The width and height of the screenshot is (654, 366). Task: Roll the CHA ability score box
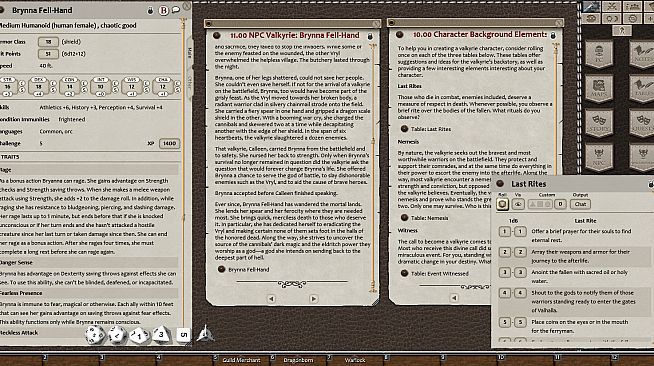(163, 86)
